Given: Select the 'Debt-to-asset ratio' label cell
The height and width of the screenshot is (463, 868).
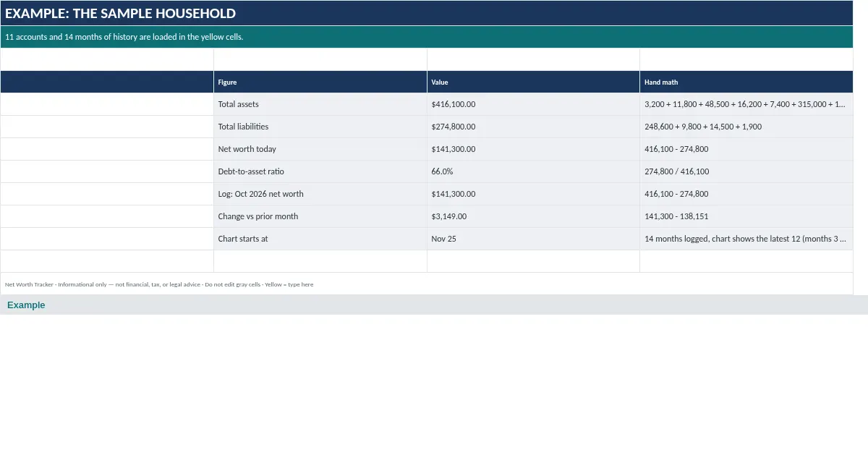Looking at the screenshot, I should 320,171.
